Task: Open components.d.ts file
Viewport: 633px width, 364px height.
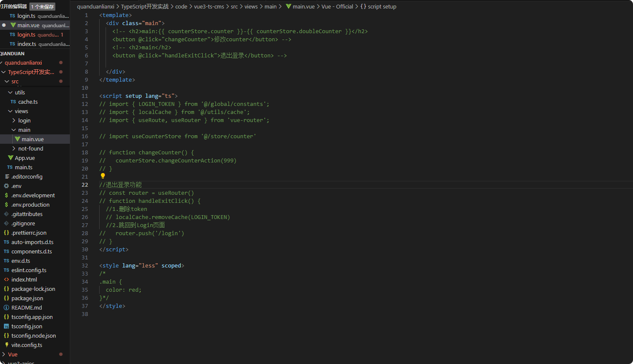Action: coord(35,251)
